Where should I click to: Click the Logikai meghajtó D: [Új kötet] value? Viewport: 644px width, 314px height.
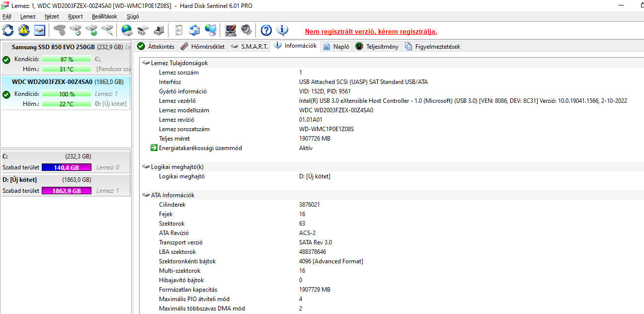tap(315, 176)
